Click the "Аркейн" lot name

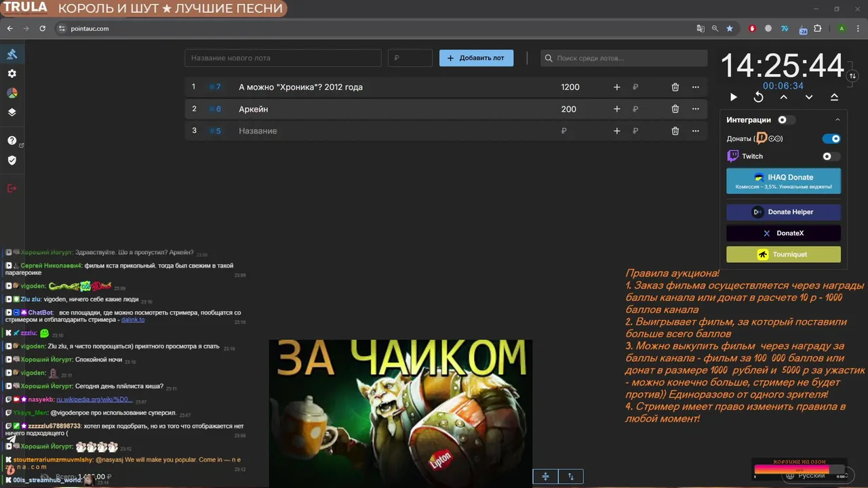click(254, 109)
